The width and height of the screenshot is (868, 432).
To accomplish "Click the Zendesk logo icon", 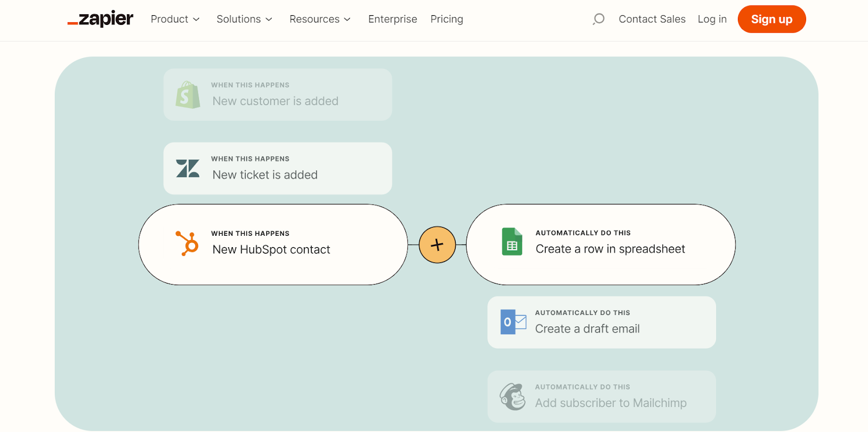I will (x=188, y=169).
